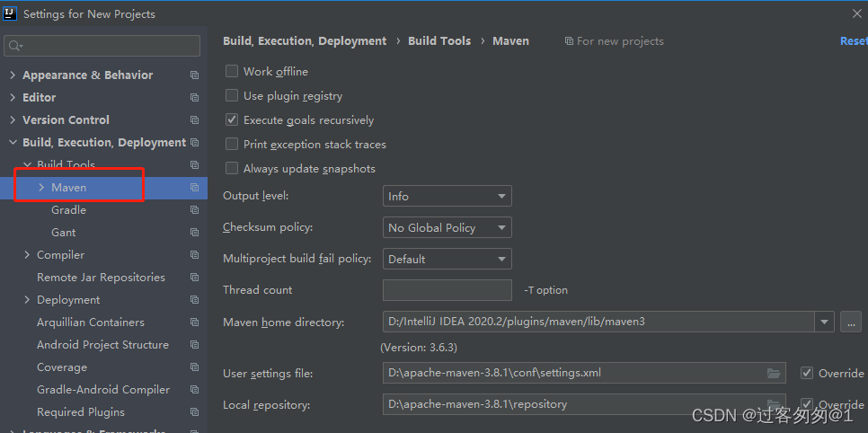Click the copy icon beside Coverage
Screen dimensions: 868x433
point(194,367)
